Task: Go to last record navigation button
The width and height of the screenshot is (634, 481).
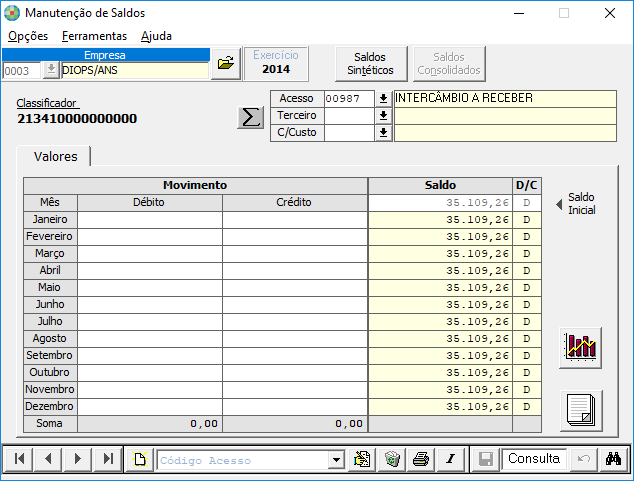Action: [x=108, y=459]
